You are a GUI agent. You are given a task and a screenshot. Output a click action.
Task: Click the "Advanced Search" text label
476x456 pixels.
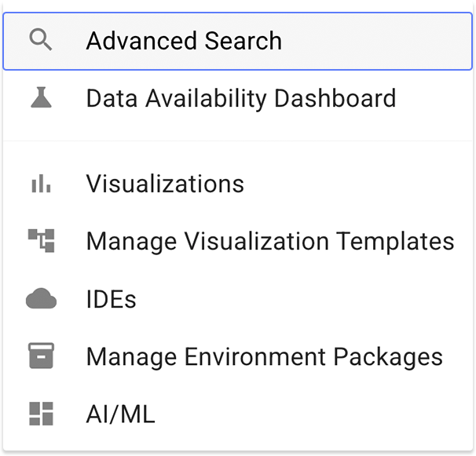coord(184,41)
